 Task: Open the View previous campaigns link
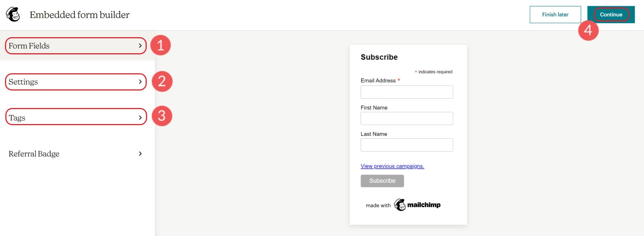[x=392, y=166]
